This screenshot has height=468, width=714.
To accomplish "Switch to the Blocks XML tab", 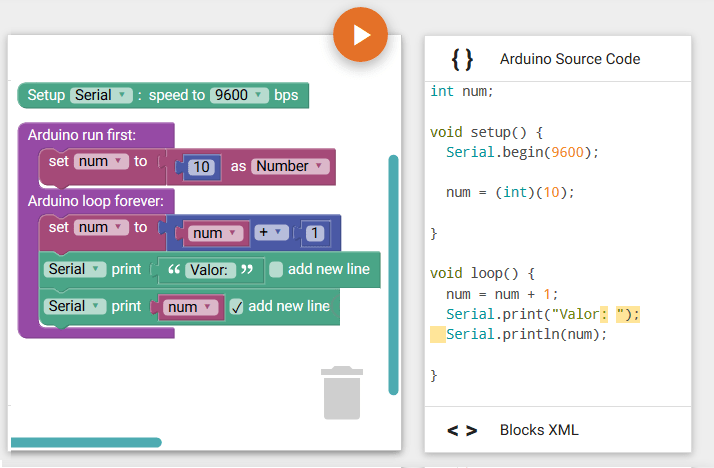I will [x=539, y=430].
